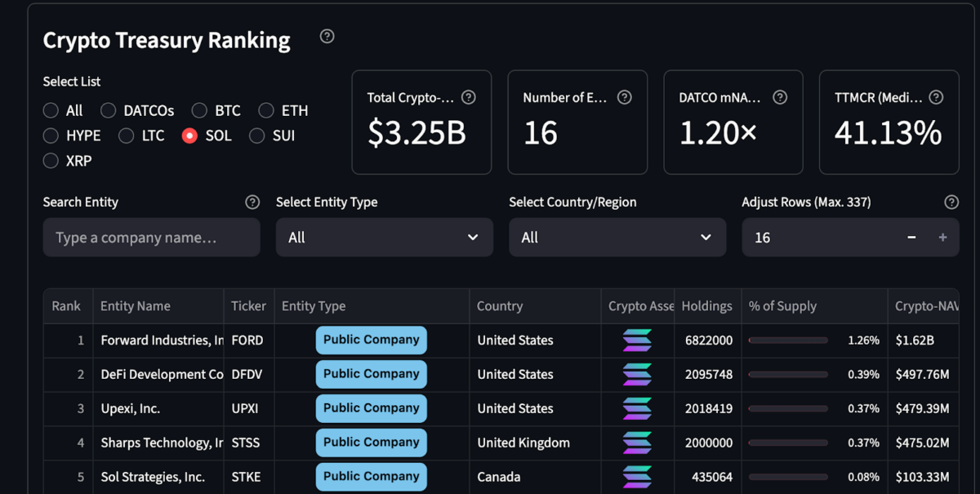980x494 pixels.
Task: Click the DeFi Development entity name
Action: [162, 375]
